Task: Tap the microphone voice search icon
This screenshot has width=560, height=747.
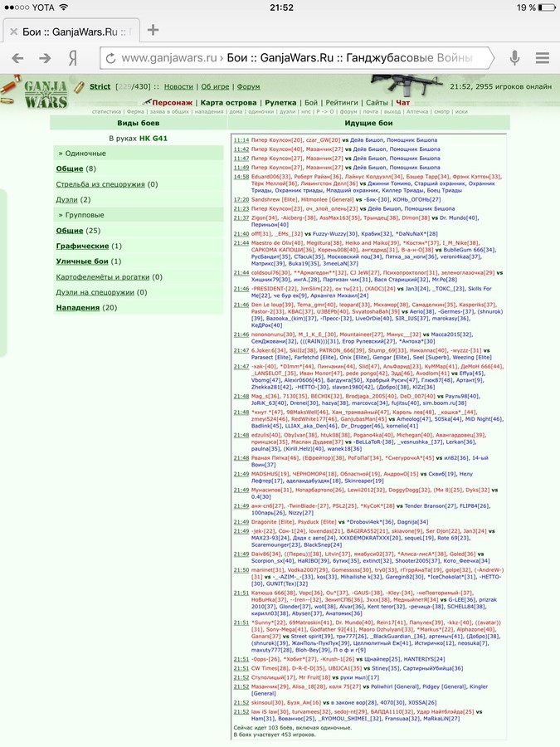Action: (x=514, y=58)
